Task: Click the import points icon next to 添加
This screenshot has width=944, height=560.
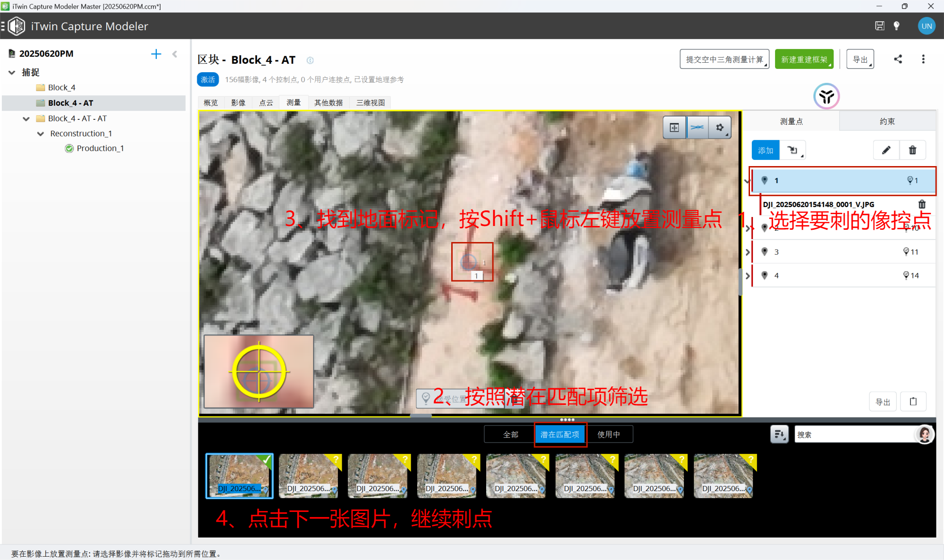Action: (792, 150)
